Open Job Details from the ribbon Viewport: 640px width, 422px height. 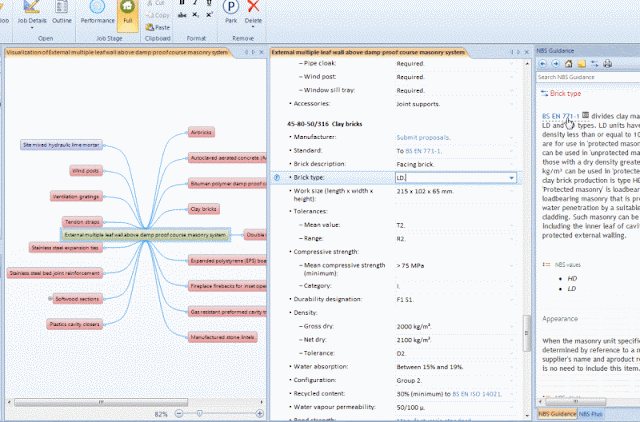point(32,11)
